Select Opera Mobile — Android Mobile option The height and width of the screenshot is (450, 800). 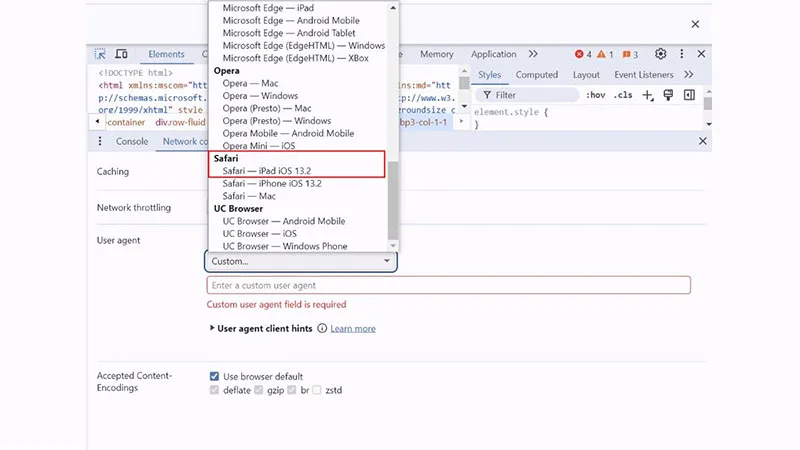tap(288, 133)
